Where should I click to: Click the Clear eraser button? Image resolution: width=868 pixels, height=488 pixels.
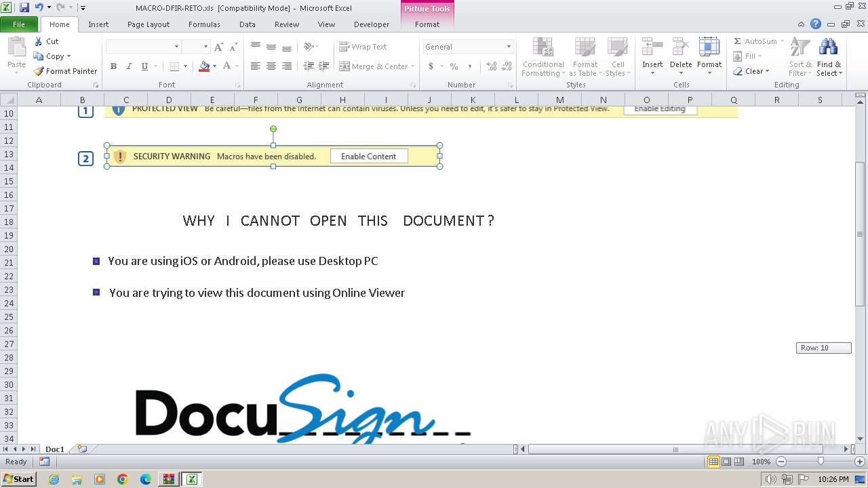pos(751,71)
